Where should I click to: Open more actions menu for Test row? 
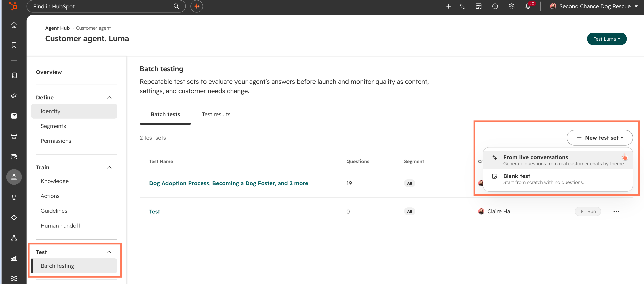(x=616, y=211)
